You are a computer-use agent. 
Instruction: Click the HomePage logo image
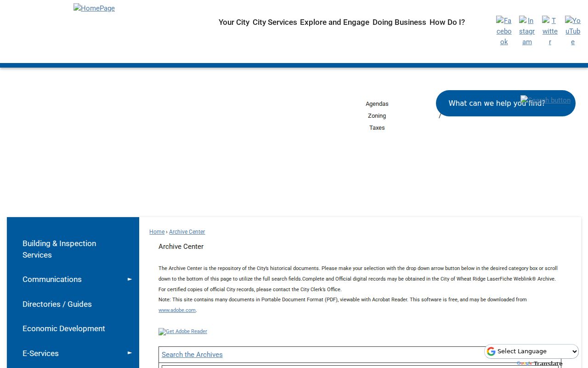coord(94,8)
